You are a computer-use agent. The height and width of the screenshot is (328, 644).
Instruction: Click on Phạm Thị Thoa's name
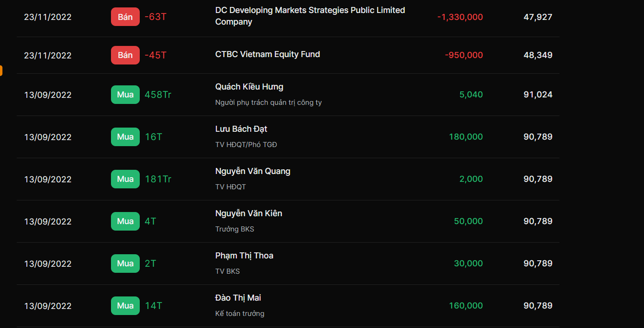point(244,256)
